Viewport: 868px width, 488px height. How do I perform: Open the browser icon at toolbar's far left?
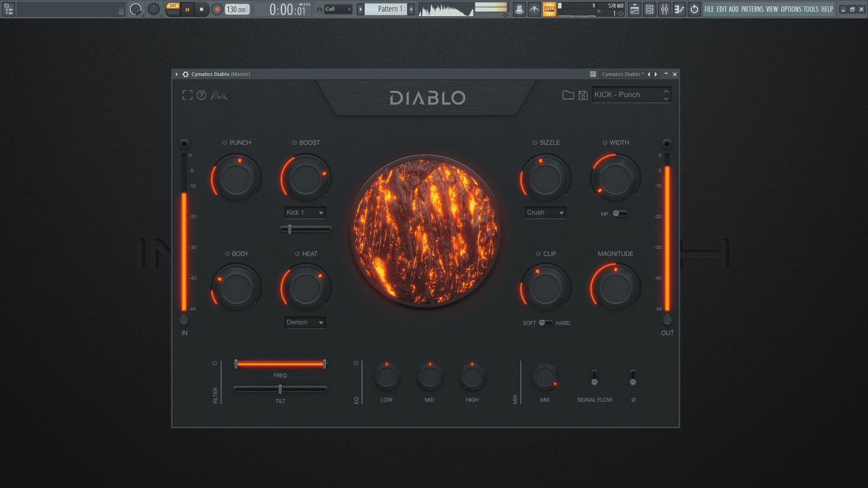pos(9,9)
